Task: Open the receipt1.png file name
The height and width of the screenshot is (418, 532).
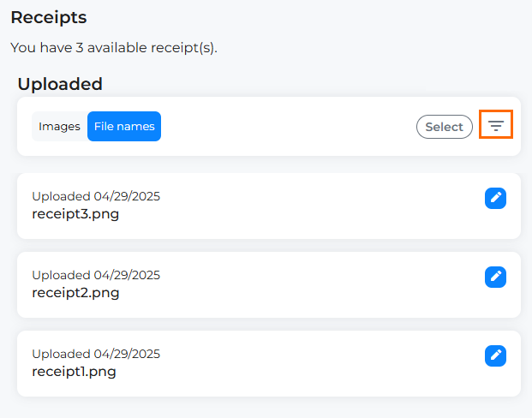Action: coord(74,372)
